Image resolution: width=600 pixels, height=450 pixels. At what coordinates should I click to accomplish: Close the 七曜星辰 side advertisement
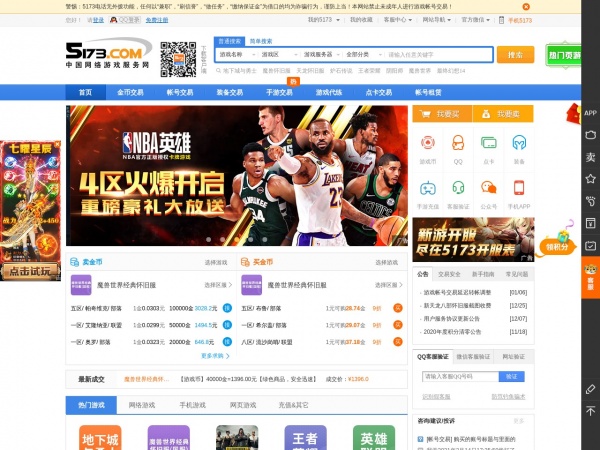[57, 144]
